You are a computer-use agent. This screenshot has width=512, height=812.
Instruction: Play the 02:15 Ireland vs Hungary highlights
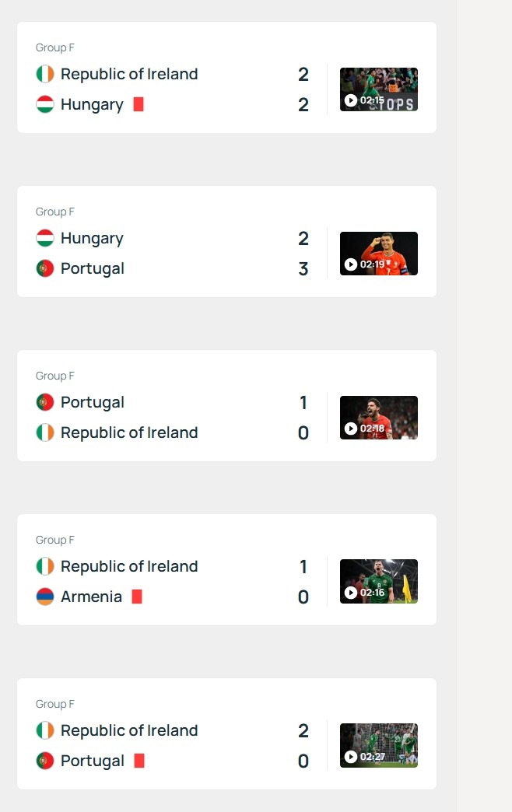[379, 89]
